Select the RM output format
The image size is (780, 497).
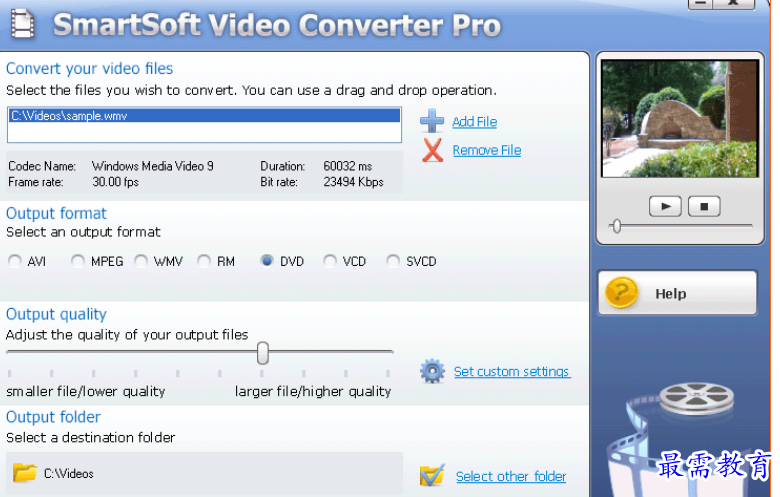[204, 261]
